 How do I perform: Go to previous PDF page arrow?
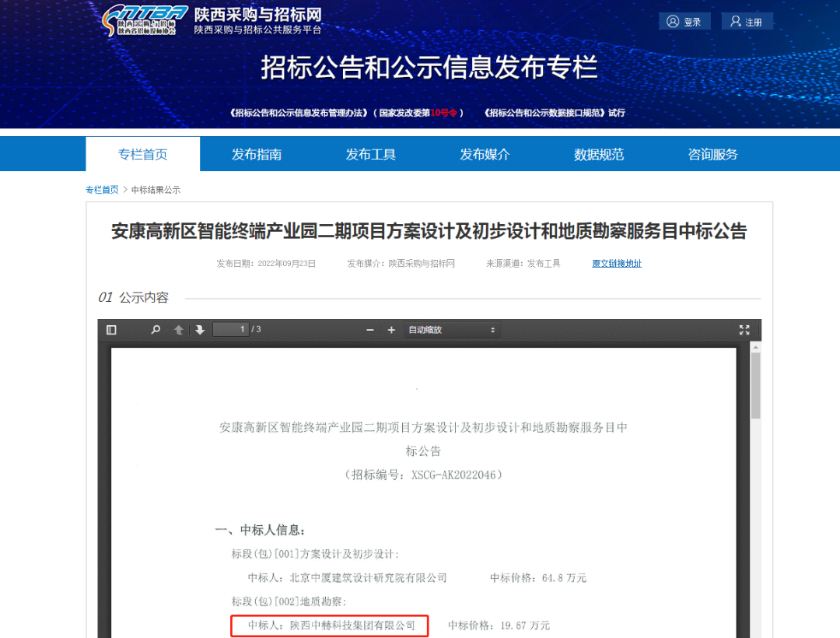click(178, 330)
